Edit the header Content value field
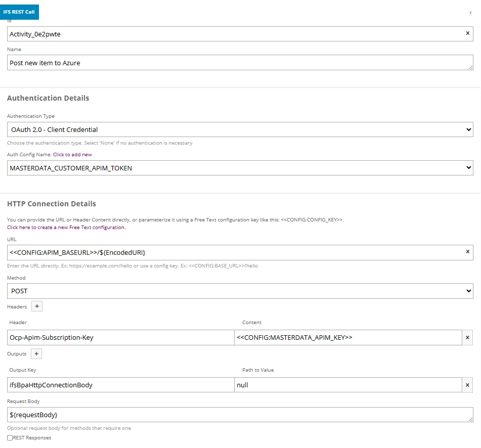 tap(347, 338)
